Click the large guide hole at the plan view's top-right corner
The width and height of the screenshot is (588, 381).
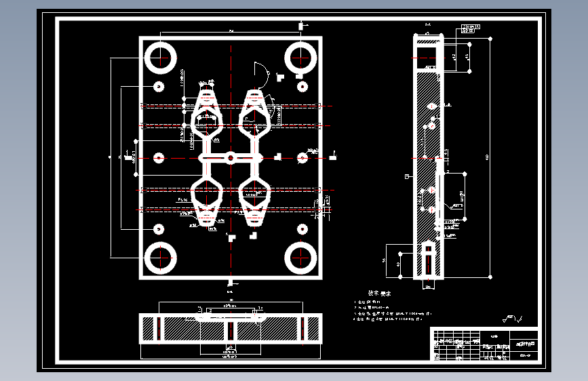(x=300, y=58)
